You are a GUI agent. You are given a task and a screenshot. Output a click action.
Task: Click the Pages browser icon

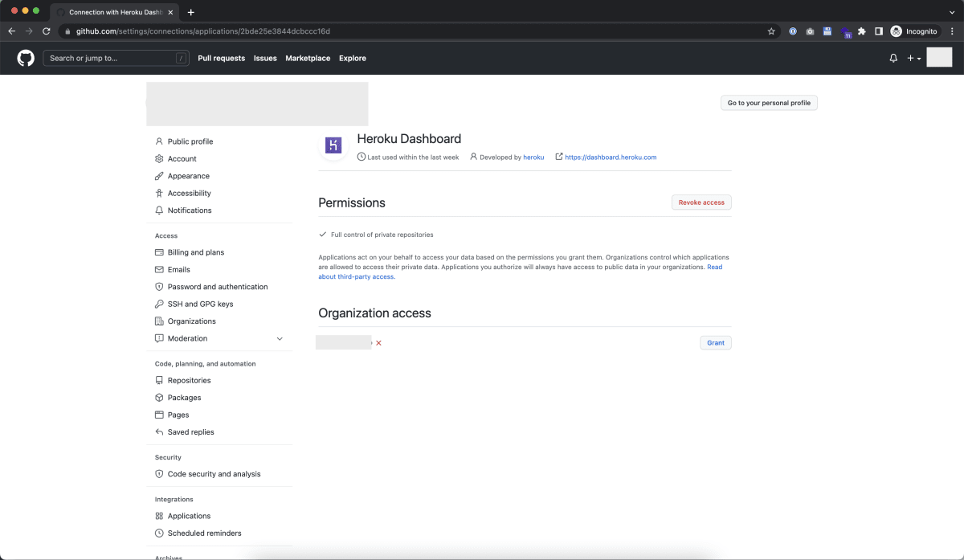pos(159,415)
